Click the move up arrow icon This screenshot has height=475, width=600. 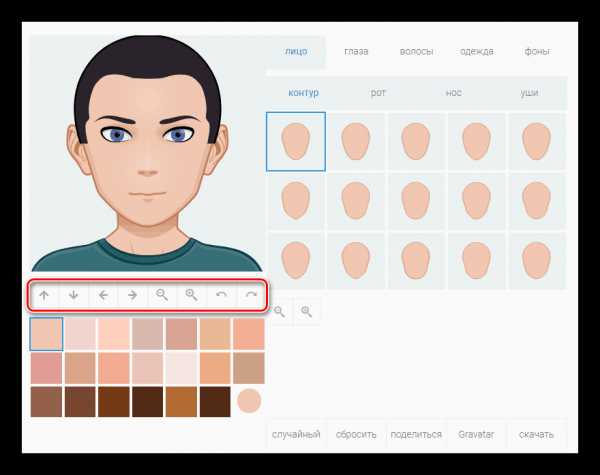tap(44, 295)
